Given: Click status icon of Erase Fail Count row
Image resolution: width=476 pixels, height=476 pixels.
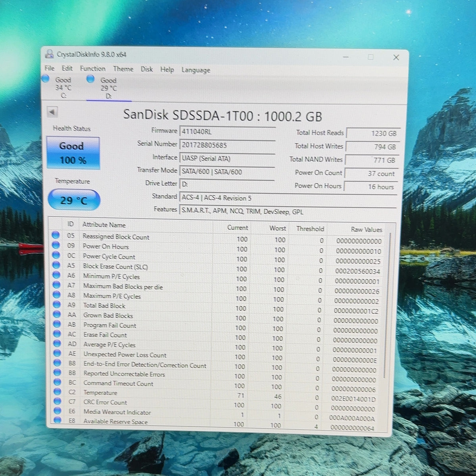Looking at the screenshot, I should (57, 334).
